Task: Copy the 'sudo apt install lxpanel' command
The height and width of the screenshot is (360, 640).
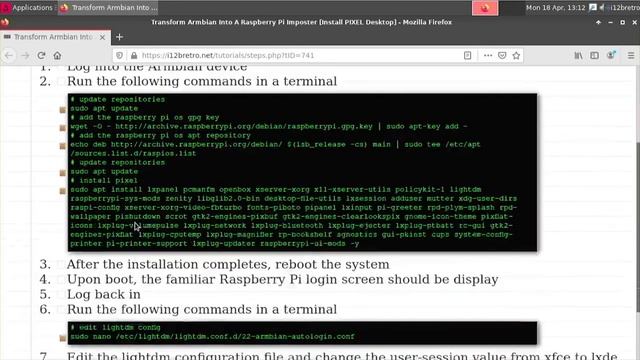Action: (x=62, y=191)
